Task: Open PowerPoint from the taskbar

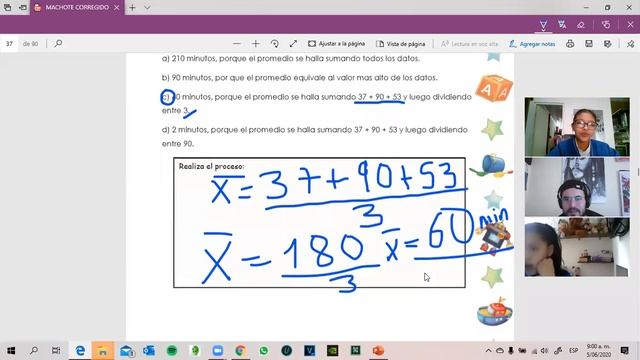Action: click(378, 351)
